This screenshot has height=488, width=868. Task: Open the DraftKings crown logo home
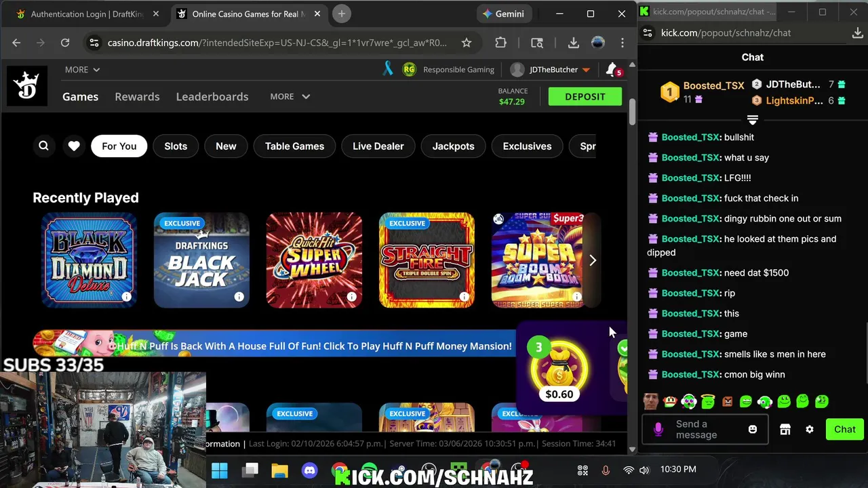coord(27,86)
